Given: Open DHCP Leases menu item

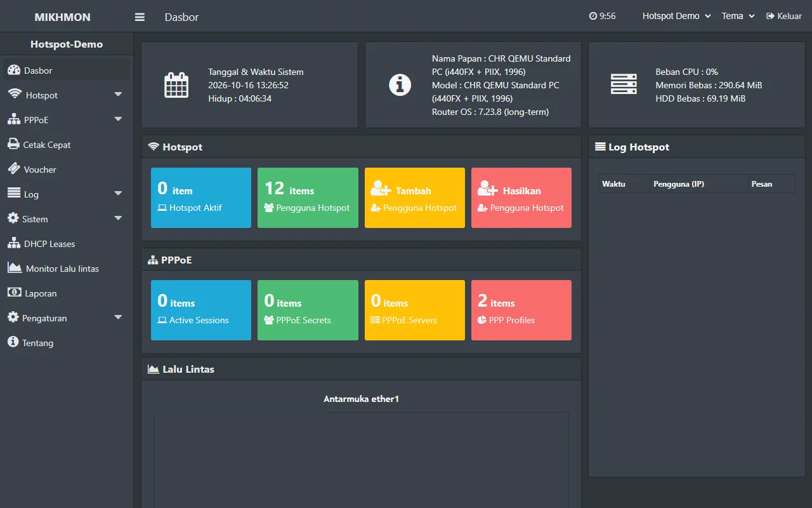Looking at the screenshot, I should point(67,243).
